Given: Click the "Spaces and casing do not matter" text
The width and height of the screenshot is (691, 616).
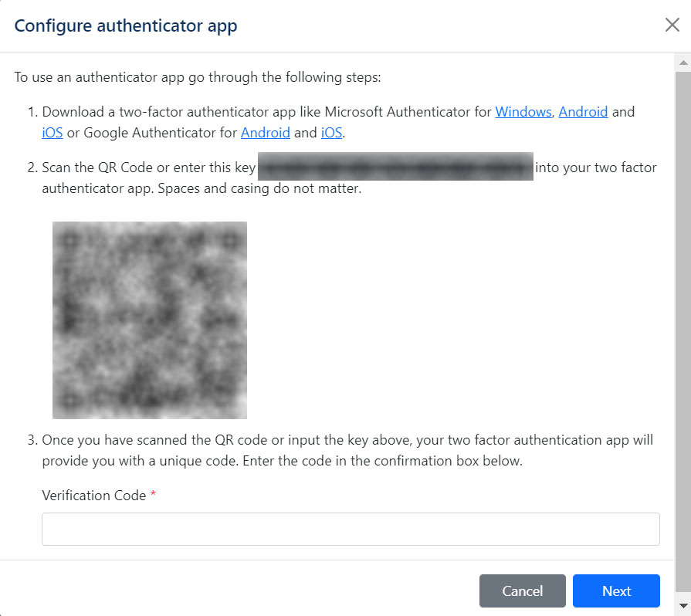Looking at the screenshot, I should pos(259,188).
